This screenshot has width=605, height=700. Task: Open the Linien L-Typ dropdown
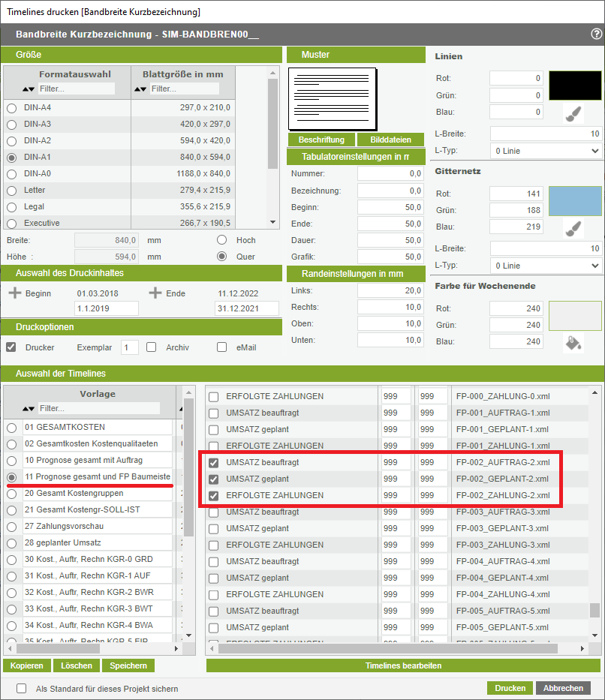pos(546,151)
